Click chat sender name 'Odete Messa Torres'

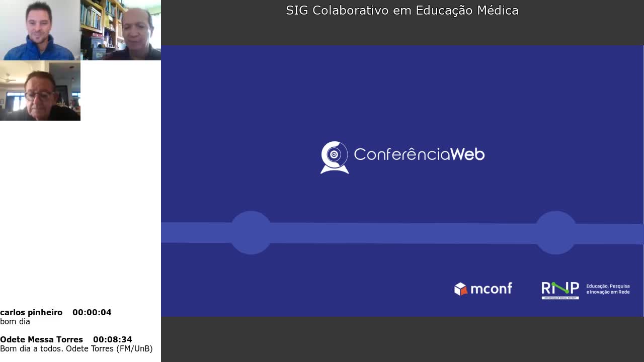tap(41, 339)
